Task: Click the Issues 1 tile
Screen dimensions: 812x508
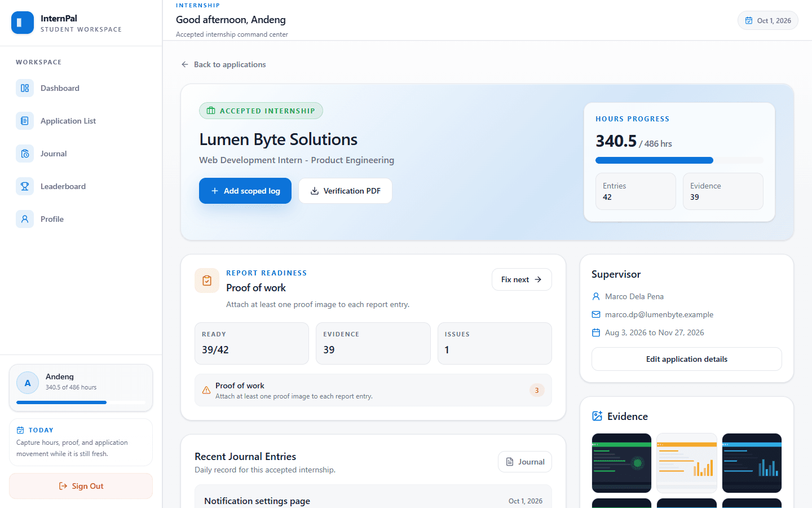Action: (x=495, y=343)
